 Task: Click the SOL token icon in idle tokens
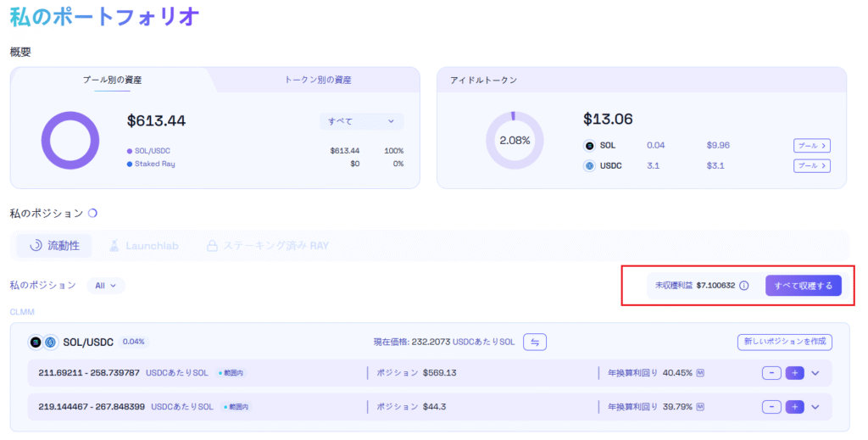click(590, 145)
